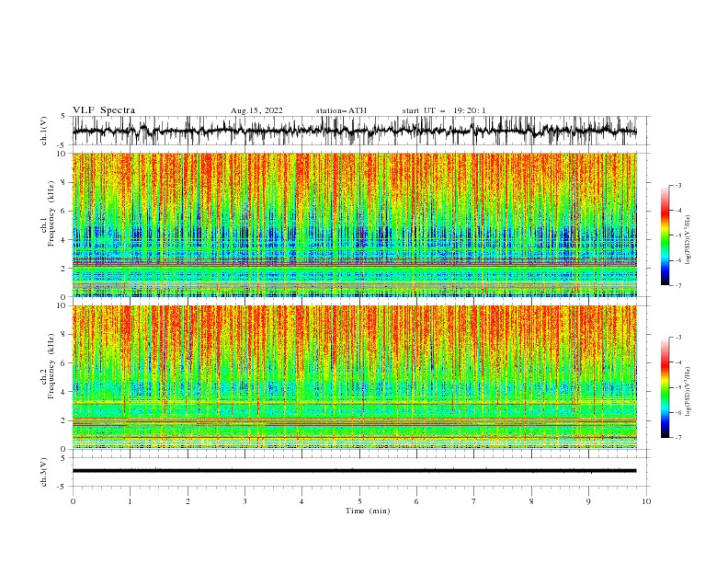Click time axis tick label "1"

click(x=130, y=501)
